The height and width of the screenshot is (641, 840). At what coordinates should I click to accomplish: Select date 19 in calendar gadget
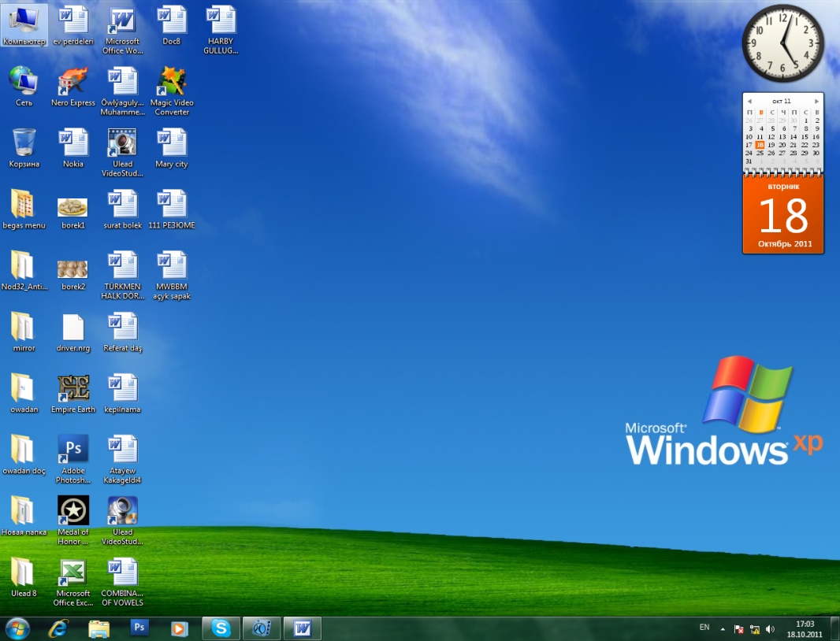pyautogui.click(x=771, y=145)
